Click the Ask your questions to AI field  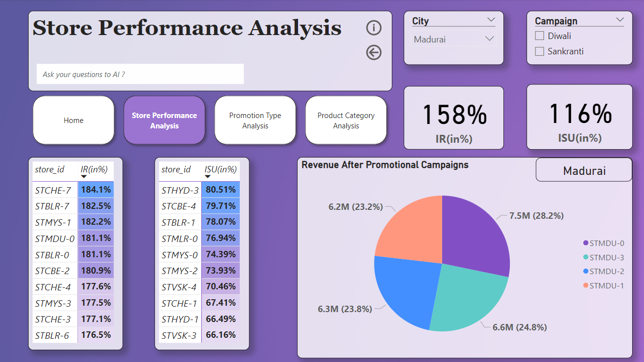(140, 74)
